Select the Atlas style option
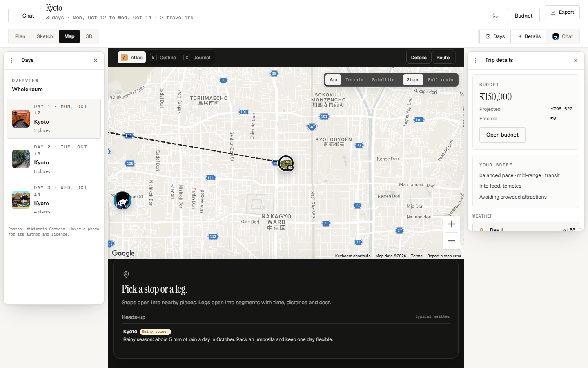The width and height of the screenshot is (588, 368). coord(132,58)
